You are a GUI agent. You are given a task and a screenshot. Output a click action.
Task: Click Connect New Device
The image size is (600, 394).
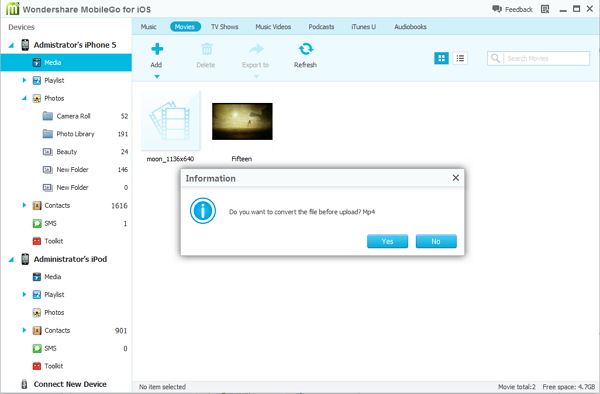(x=70, y=384)
